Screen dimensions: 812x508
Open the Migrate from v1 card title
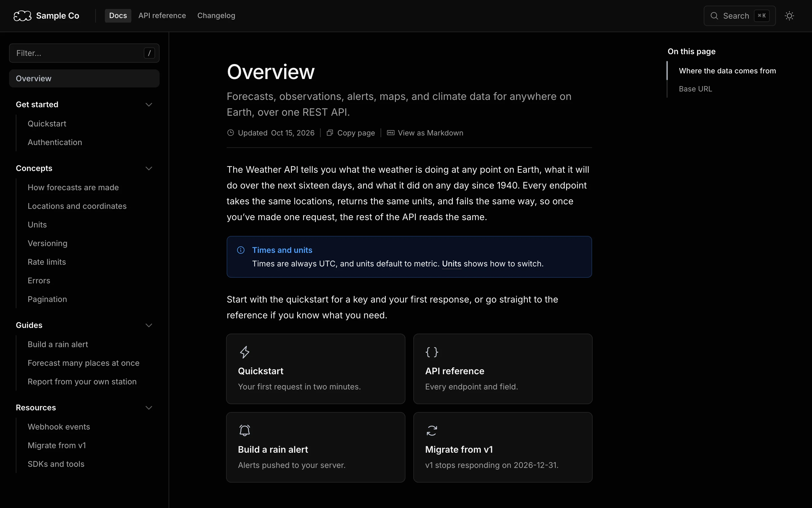coord(459,450)
